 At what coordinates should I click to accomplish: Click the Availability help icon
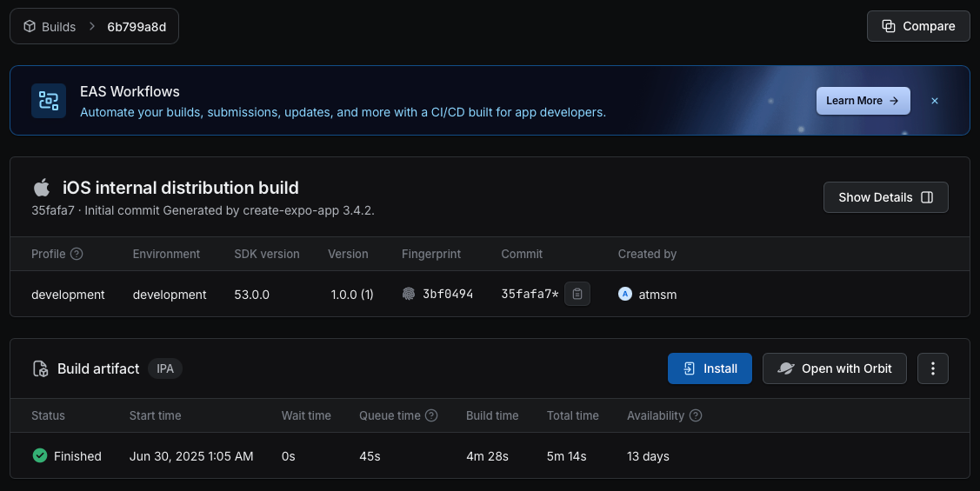(696, 415)
